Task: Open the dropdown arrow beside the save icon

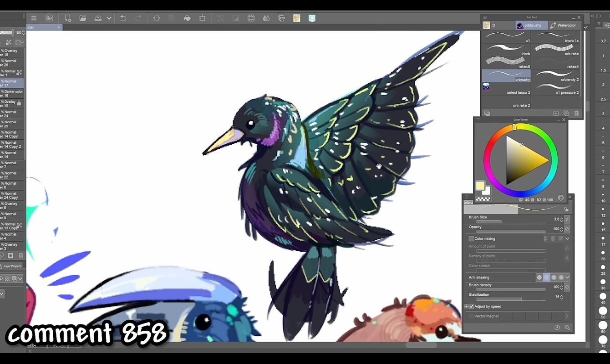Action: [109, 18]
